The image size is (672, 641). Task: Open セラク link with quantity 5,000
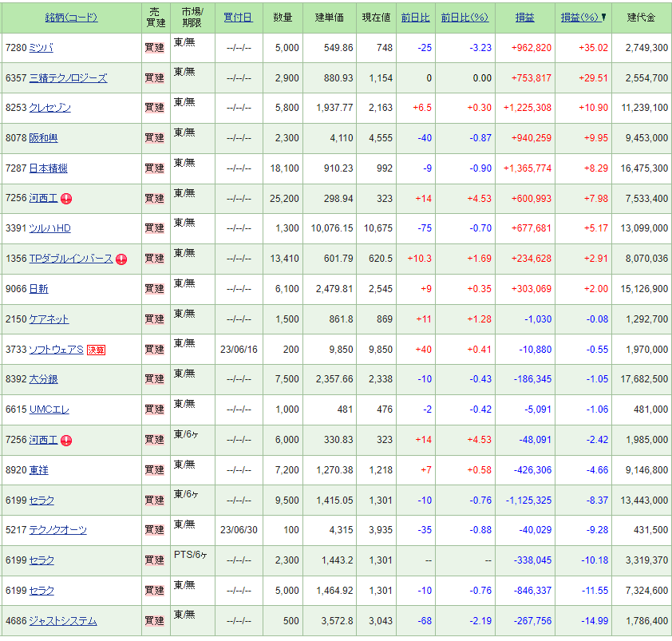click(x=42, y=591)
